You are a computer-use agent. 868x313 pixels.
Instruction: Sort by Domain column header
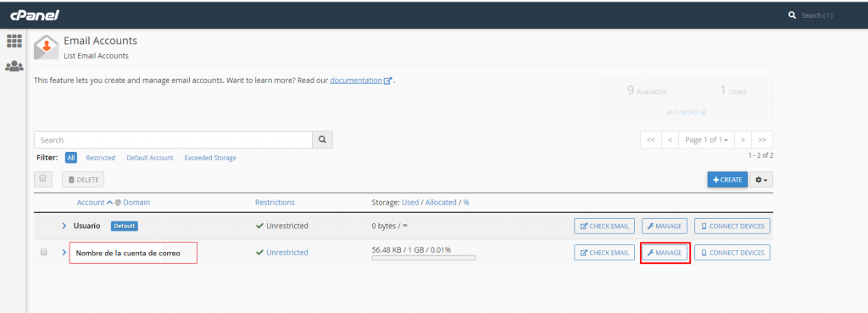(x=136, y=202)
